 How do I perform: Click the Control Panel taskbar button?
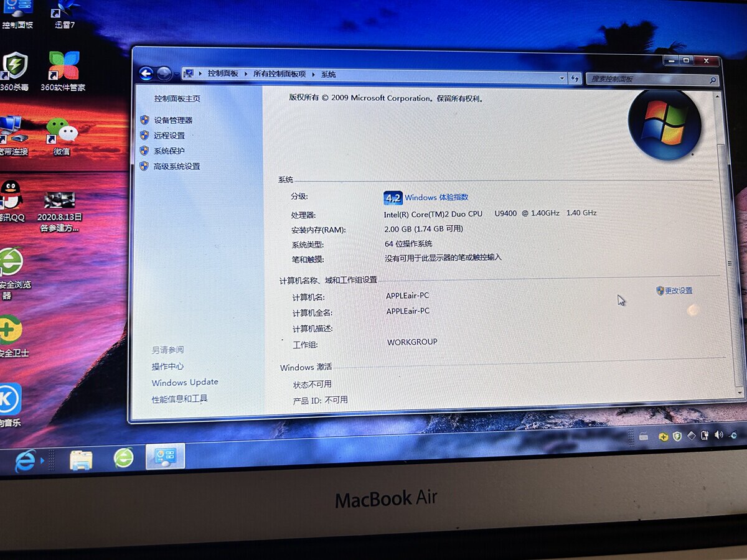tap(165, 457)
